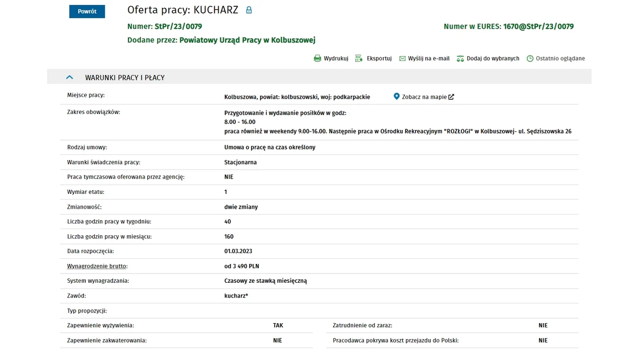Click NIE next to Zapewnienie zakwaterowania
Screen dimensions: 644x359
coord(278,340)
